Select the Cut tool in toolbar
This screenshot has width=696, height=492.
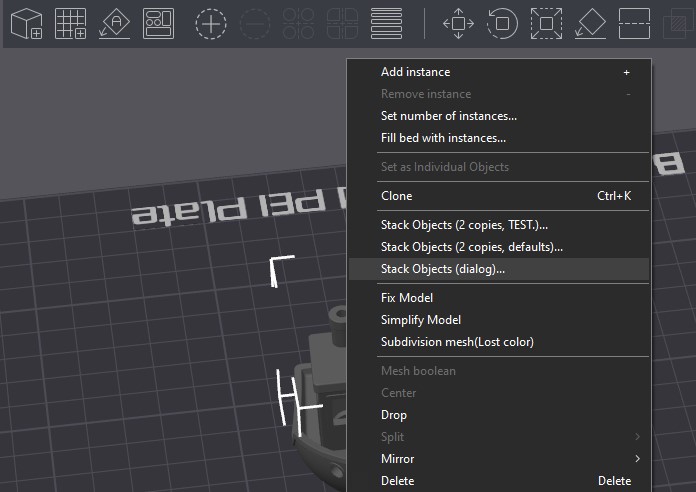click(x=634, y=24)
